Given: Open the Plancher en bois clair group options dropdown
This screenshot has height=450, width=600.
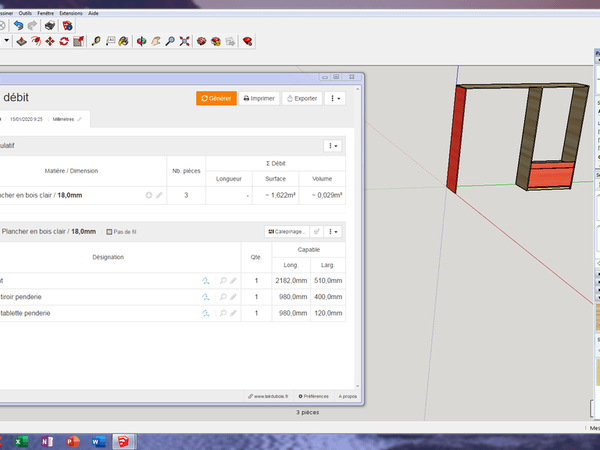Looking at the screenshot, I should (333, 231).
